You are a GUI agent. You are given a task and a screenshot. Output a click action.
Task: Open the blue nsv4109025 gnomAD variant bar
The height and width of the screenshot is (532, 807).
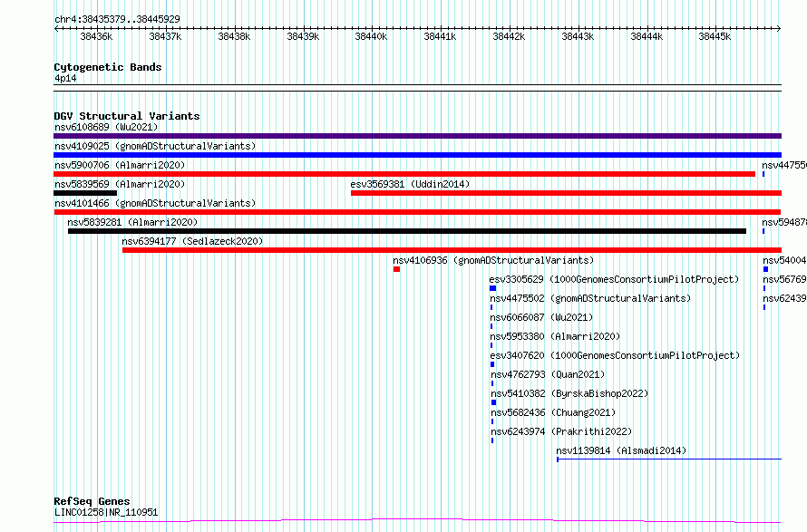(x=417, y=155)
